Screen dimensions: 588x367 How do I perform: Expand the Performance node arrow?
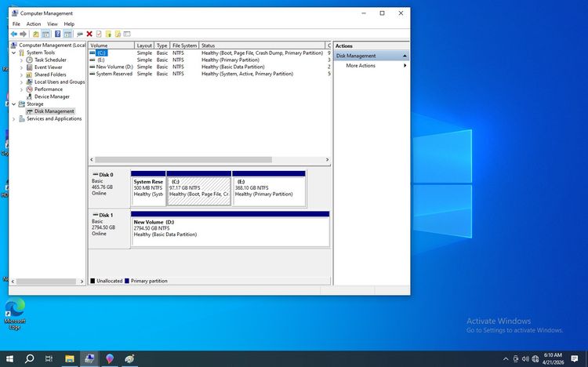pos(21,89)
